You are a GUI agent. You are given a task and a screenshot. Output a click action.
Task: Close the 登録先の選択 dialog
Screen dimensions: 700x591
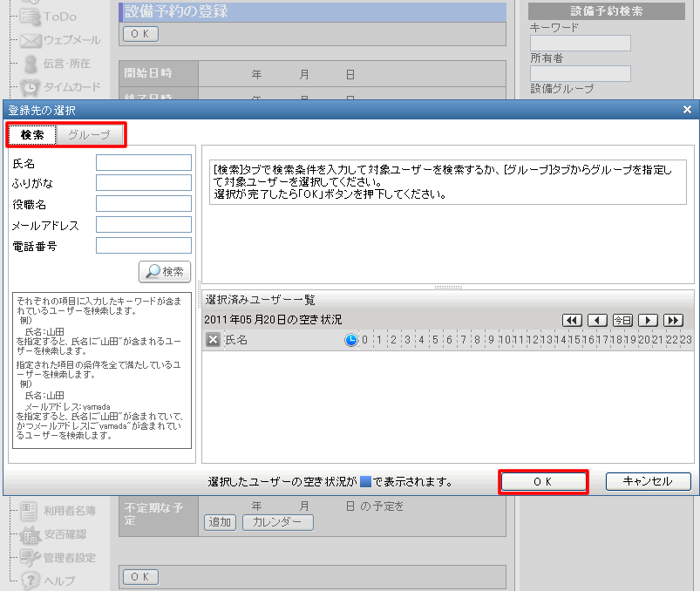pos(687,110)
